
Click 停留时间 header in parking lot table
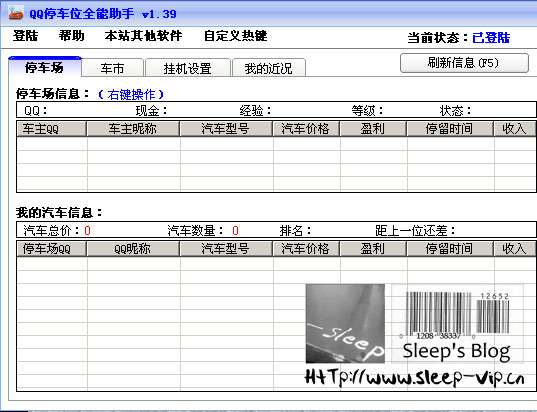coord(450,129)
